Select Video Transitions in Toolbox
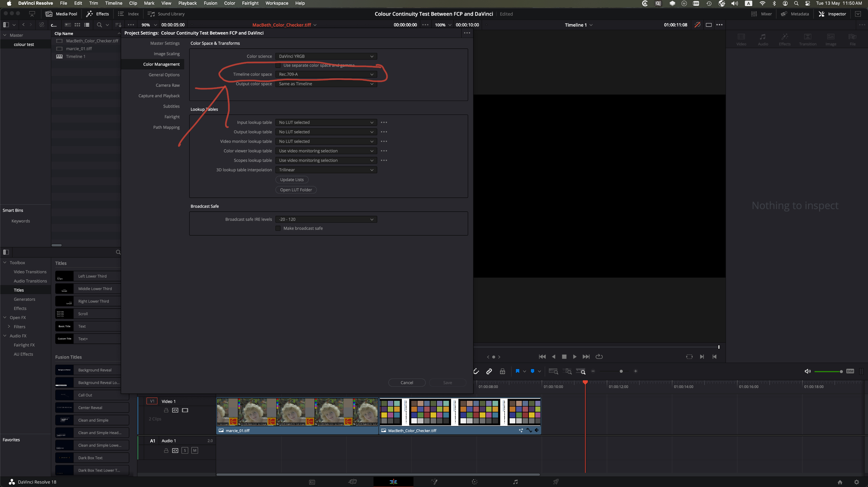Viewport: 868px width, 487px height. click(30, 272)
